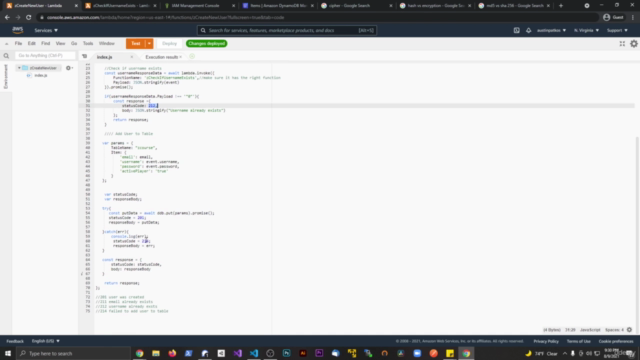Open the Support dropdown
The width and height of the screenshot is (640, 360).
[x=617, y=30]
